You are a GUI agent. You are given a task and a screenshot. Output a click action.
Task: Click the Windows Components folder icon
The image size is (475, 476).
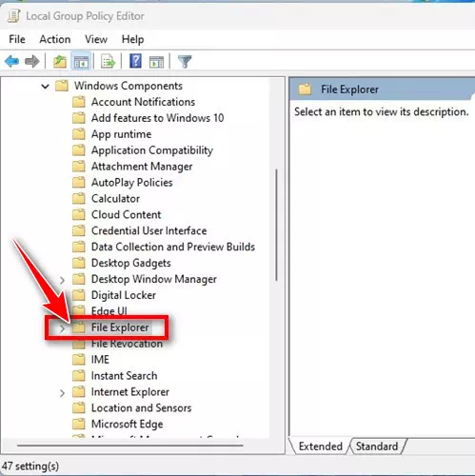coord(62,86)
